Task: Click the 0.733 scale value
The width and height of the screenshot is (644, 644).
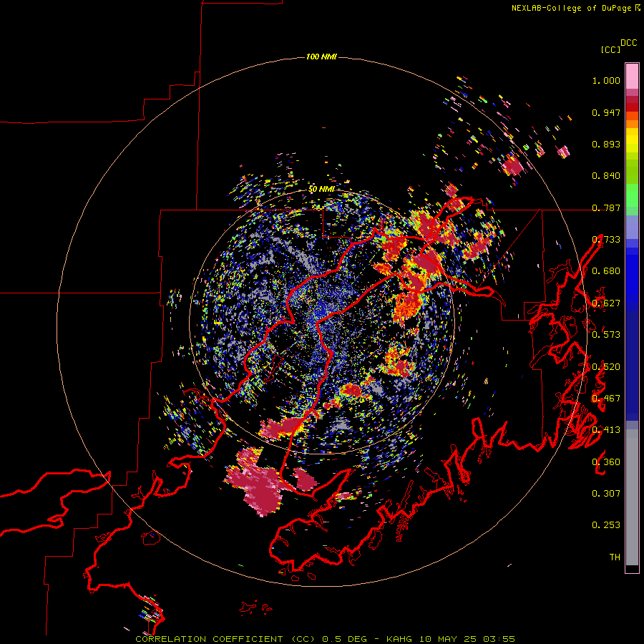Action: coord(606,240)
